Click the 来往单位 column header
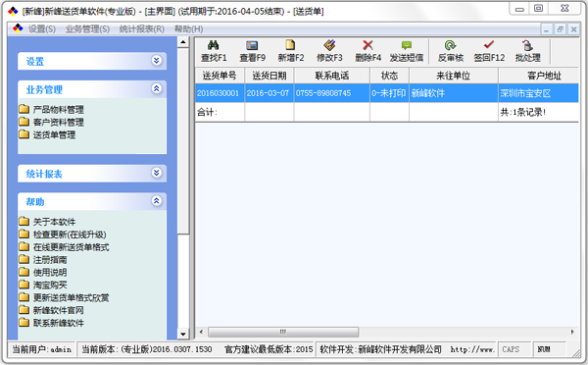The height and width of the screenshot is (365, 588). coord(454,76)
